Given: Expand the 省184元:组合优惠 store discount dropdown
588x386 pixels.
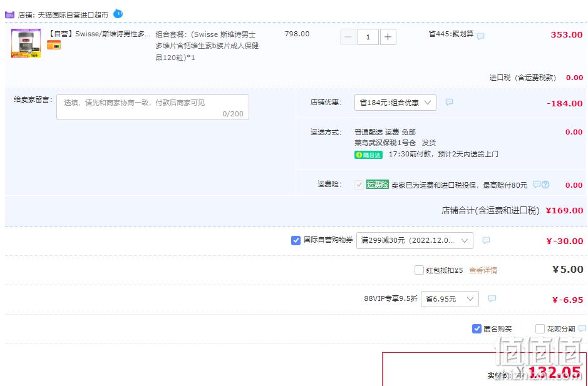Looking at the screenshot, I should tap(395, 103).
